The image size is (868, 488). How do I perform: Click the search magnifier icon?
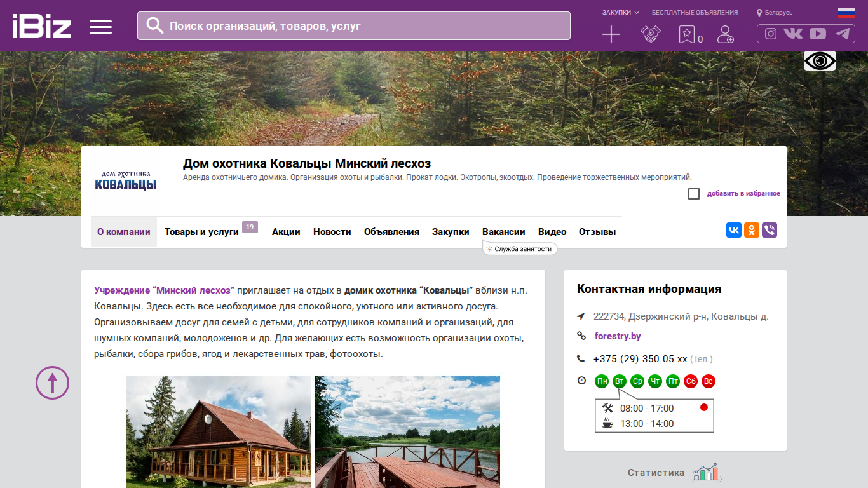click(x=154, y=25)
